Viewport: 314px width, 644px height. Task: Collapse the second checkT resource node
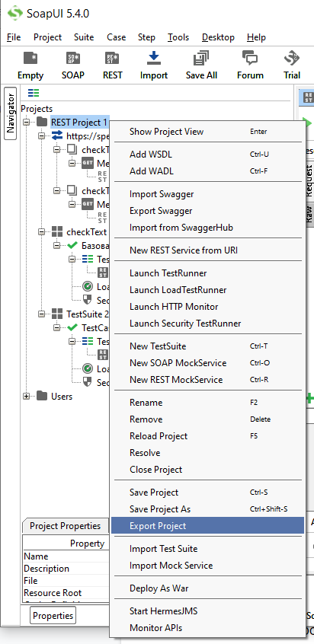tap(57, 190)
